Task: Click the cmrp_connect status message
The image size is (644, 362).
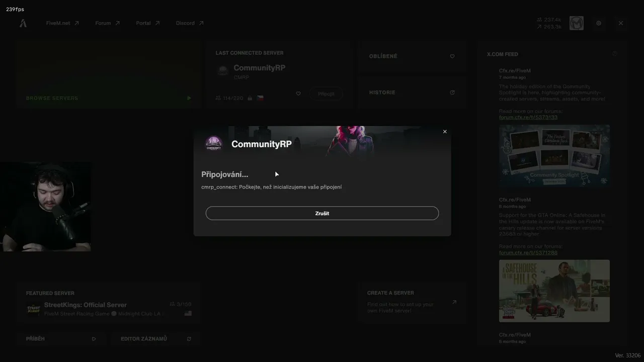Action: point(272,187)
